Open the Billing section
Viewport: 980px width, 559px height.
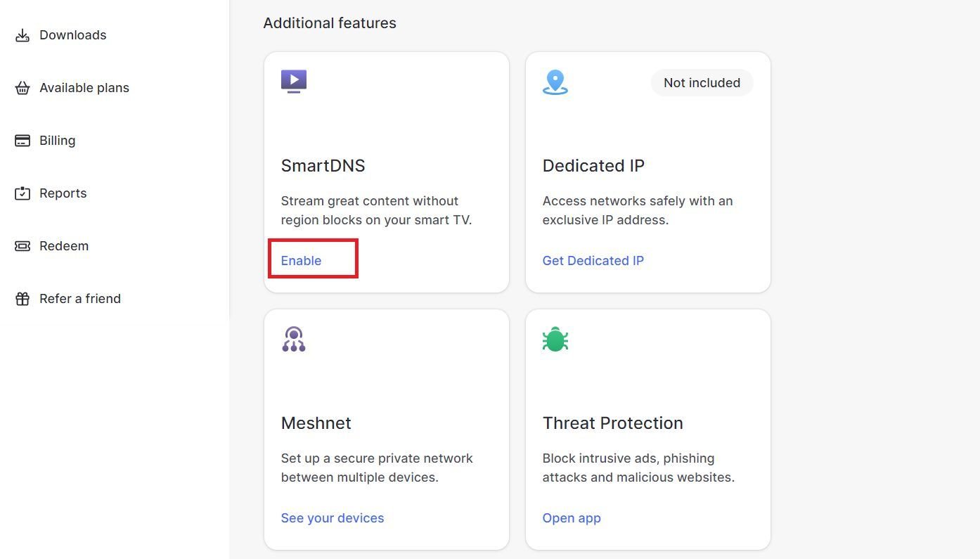coord(58,141)
